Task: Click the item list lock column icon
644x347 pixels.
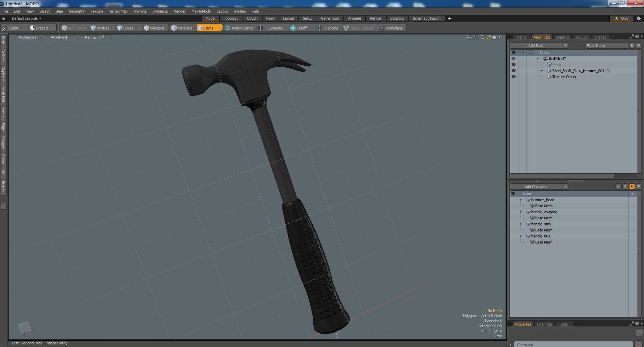Action: tap(522, 53)
